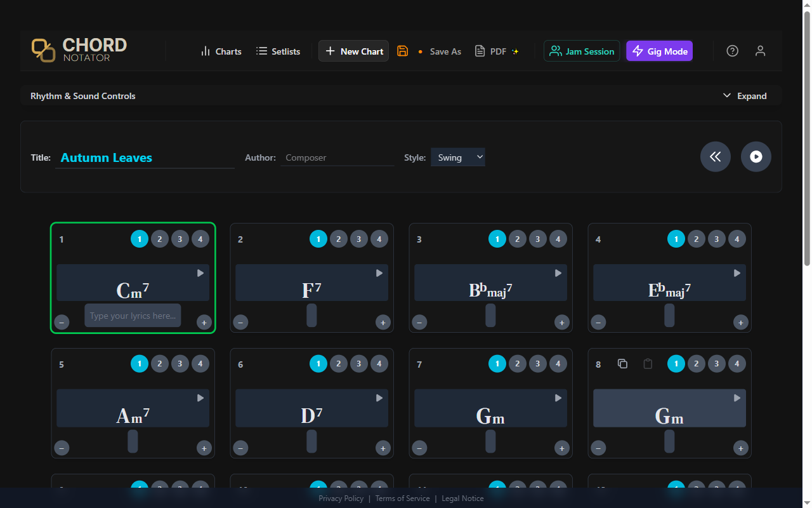
Task: Select beat 2 in measure 1
Action: tap(159, 239)
